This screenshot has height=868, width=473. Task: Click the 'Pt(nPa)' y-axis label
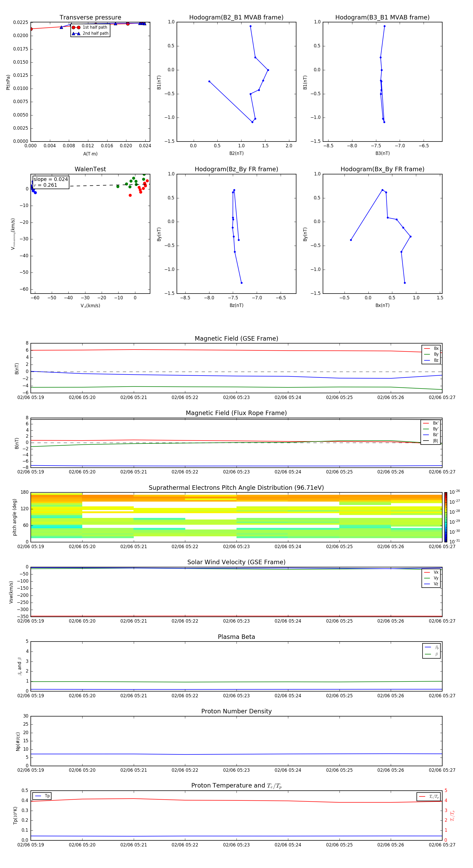point(8,82)
